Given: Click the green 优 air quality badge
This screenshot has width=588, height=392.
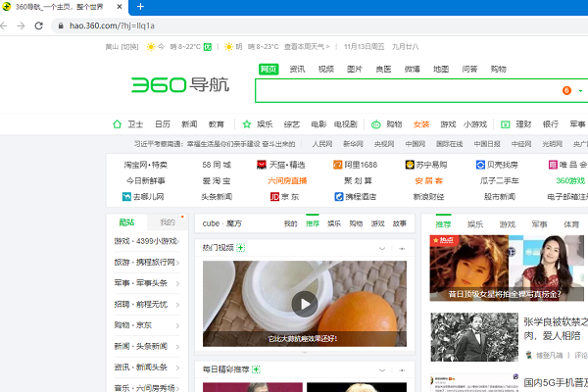Looking at the screenshot, I should (208, 47).
